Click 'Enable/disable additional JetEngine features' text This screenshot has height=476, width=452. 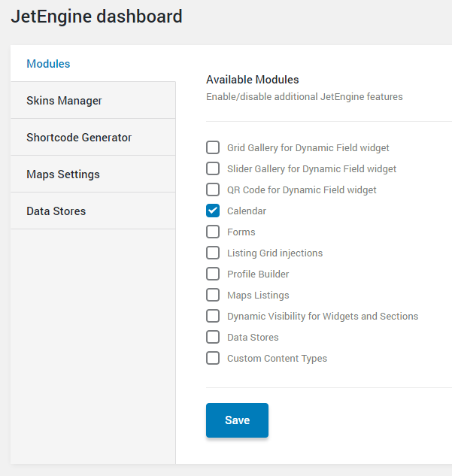pos(305,97)
